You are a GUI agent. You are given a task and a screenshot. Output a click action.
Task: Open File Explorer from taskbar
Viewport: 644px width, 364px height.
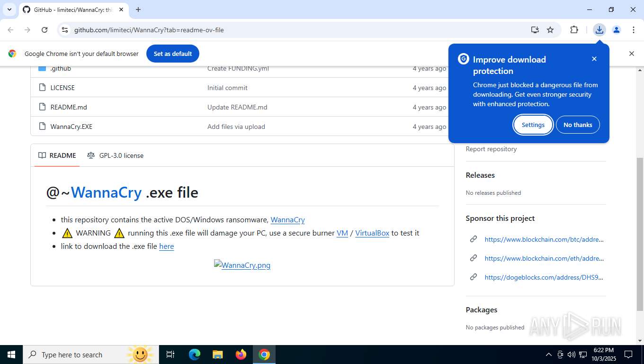coord(218,355)
